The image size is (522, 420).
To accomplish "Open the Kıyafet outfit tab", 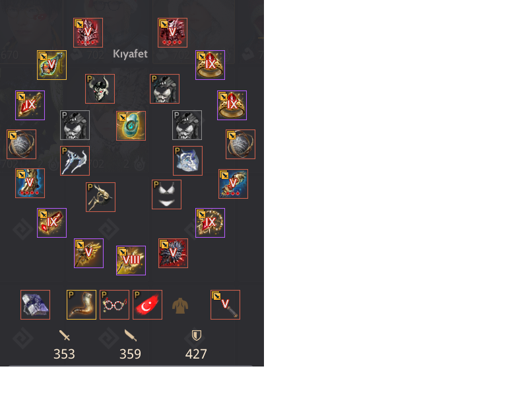I will pos(130,53).
